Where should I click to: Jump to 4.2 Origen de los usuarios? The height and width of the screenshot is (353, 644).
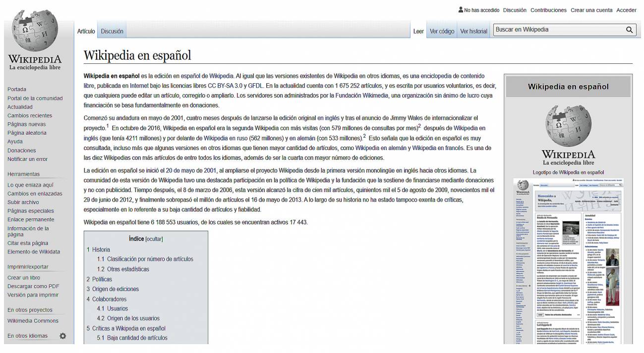tap(128, 318)
